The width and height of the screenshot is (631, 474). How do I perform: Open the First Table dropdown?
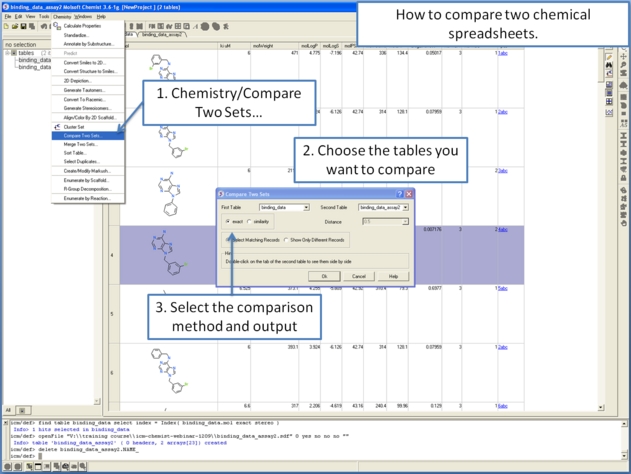305,208
